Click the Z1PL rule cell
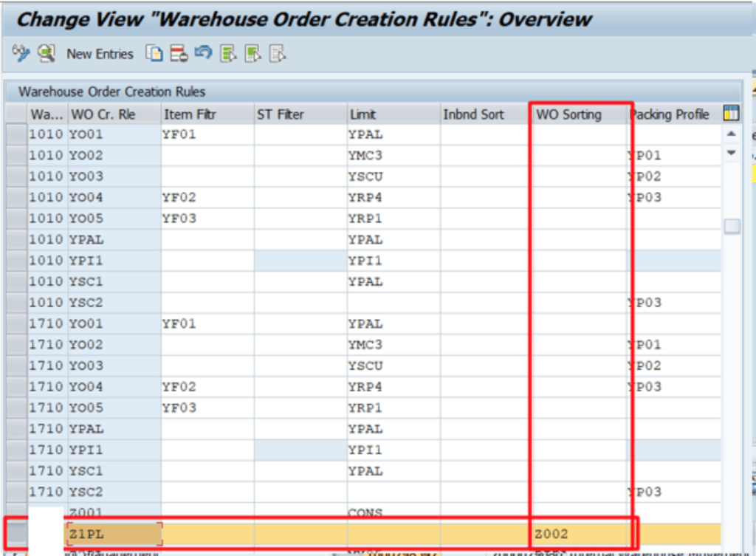The height and width of the screenshot is (556, 756). click(x=114, y=534)
